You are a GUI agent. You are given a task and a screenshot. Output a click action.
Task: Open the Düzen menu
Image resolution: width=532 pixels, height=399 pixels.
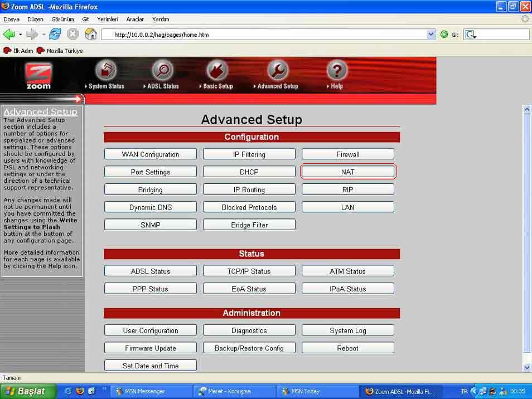click(35, 20)
